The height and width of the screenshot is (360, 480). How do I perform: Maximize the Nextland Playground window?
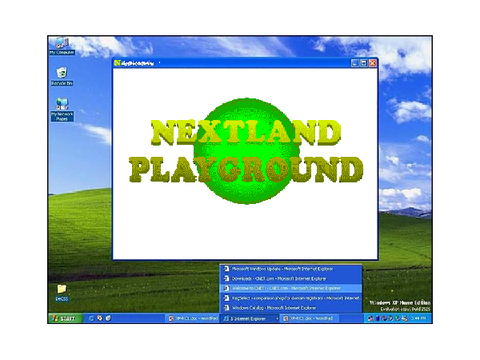(x=364, y=63)
